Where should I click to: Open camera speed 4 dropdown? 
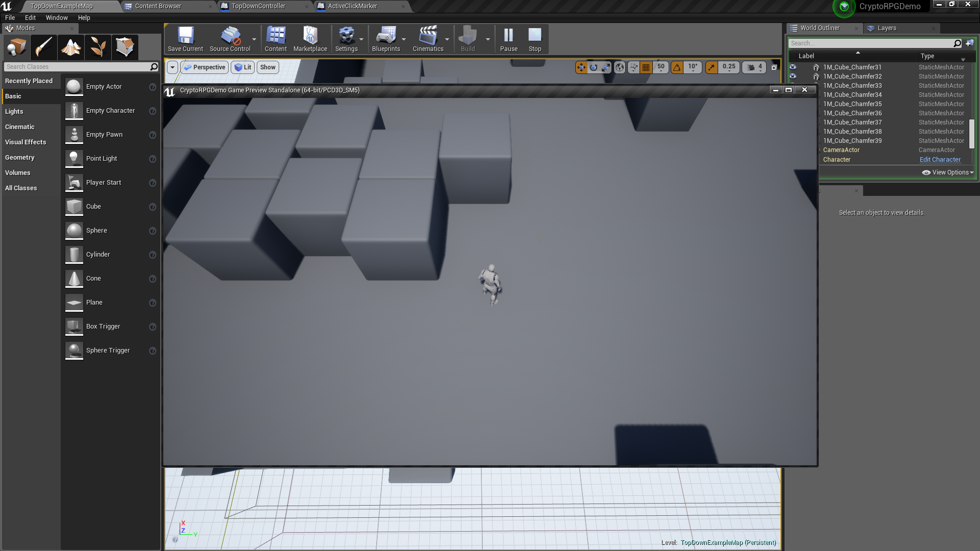pos(754,67)
